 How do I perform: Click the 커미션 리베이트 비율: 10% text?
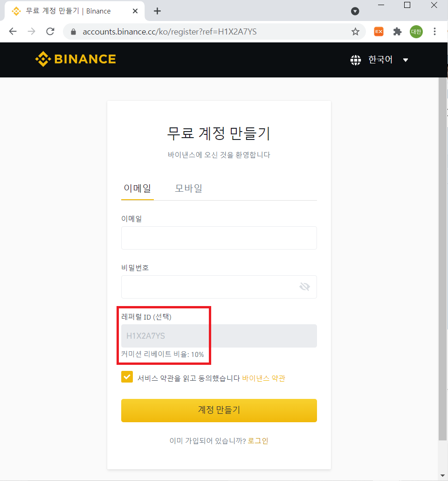coord(162,354)
